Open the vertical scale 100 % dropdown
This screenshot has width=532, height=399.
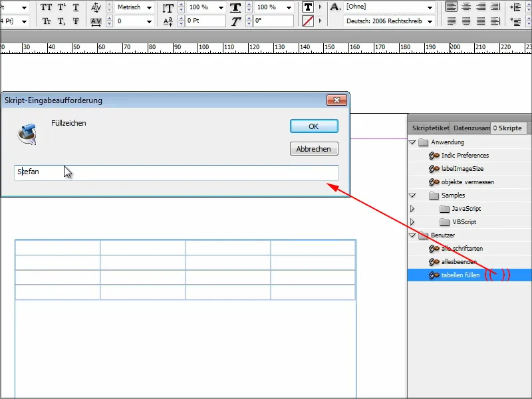(x=221, y=7)
